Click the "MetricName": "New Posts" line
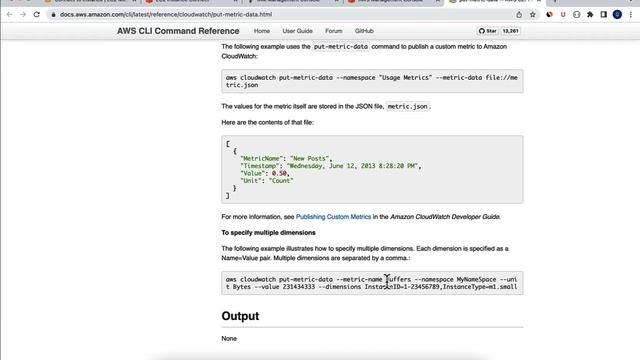Viewport: 640px width, 360px height. 286,158
